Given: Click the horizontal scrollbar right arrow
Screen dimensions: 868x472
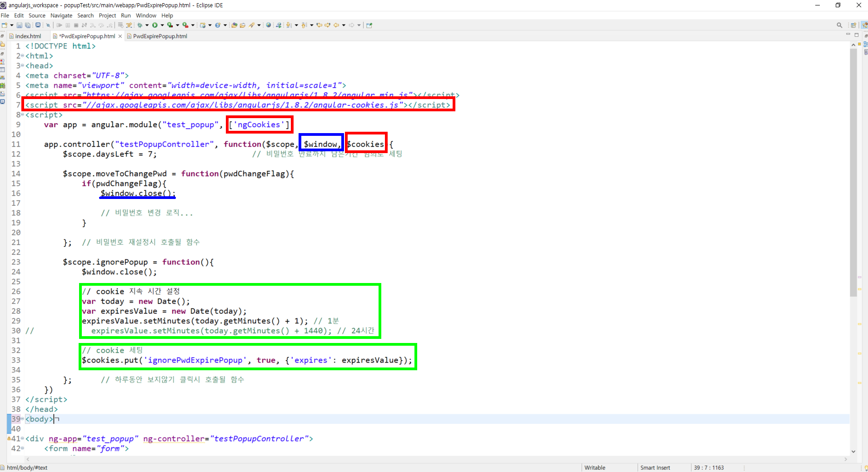Looking at the screenshot, I should (x=846, y=459).
